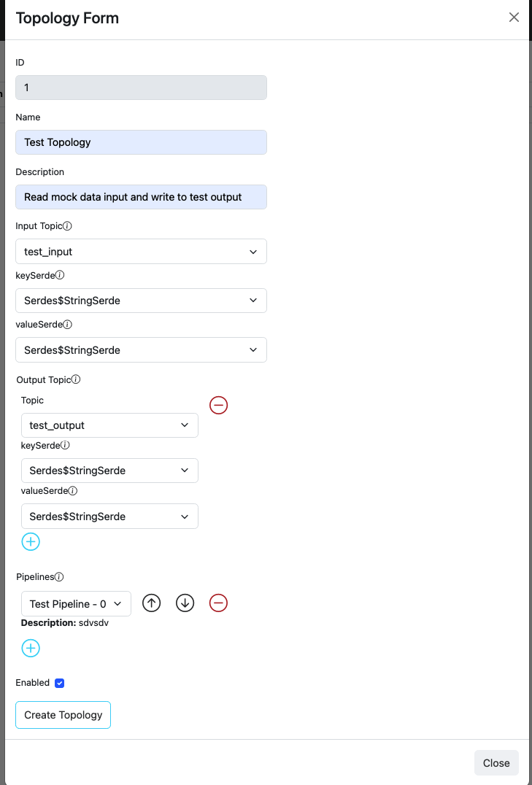Show info for Input Topic
This screenshot has width=532, height=785.
click(68, 226)
